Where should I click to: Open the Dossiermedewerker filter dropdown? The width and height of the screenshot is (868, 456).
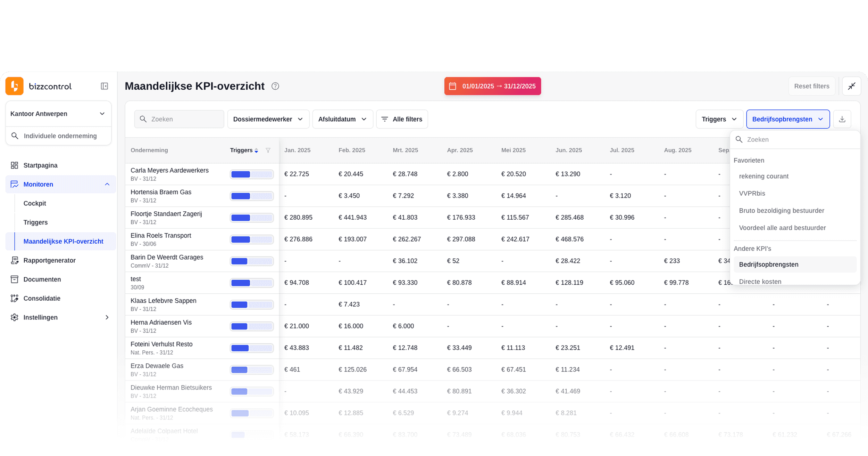tap(268, 119)
